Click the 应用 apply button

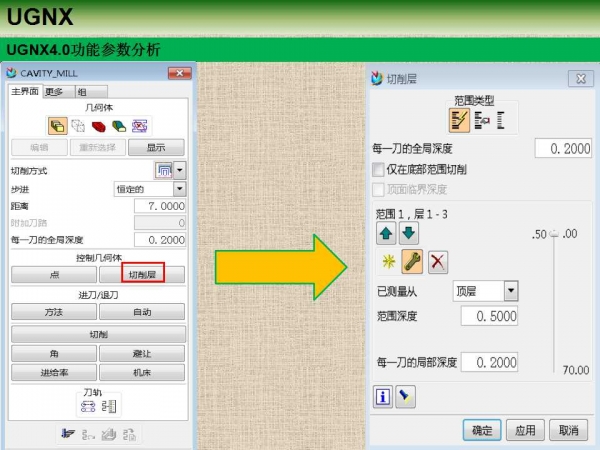[x=525, y=430]
